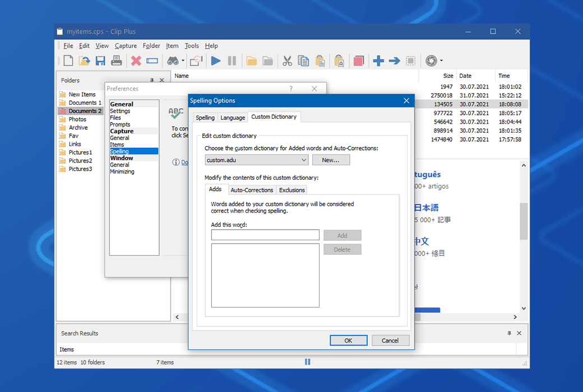
Task: Click the New... dictionary button
Action: point(331,160)
